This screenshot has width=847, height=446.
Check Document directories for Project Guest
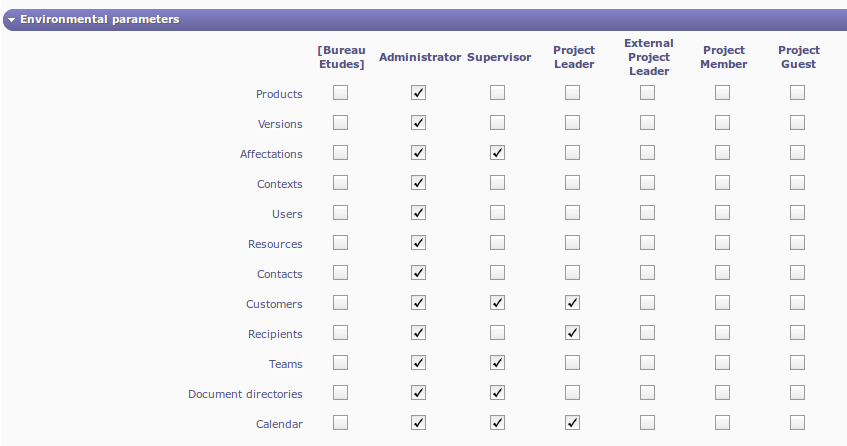point(797,393)
